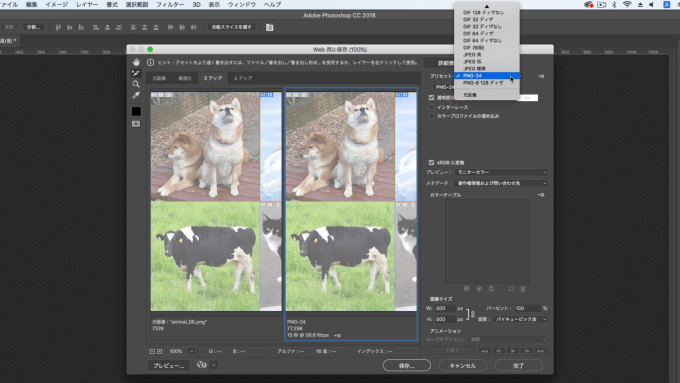Select the Hand tool in the save dialog
Screen dimensions: 680x383
(x=136, y=62)
